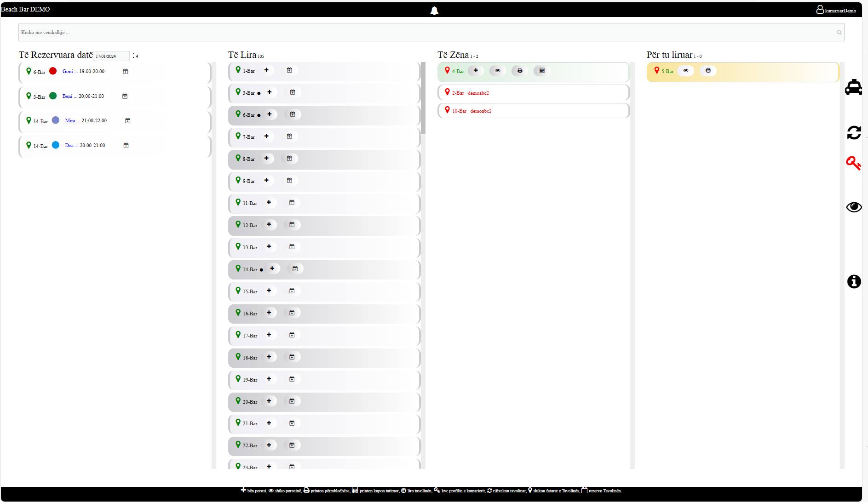Reserve free table 9-Bar with its calendar icon
The height and width of the screenshot is (502, 868).
(289, 181)
